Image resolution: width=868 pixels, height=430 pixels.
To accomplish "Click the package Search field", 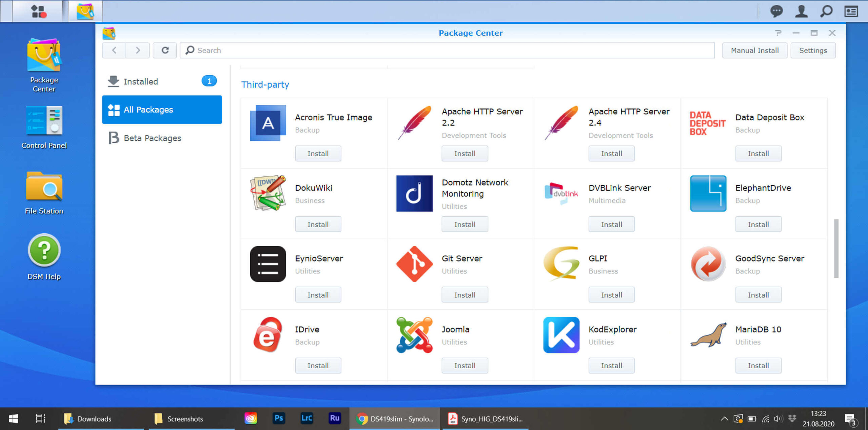I will click(447, 50).
